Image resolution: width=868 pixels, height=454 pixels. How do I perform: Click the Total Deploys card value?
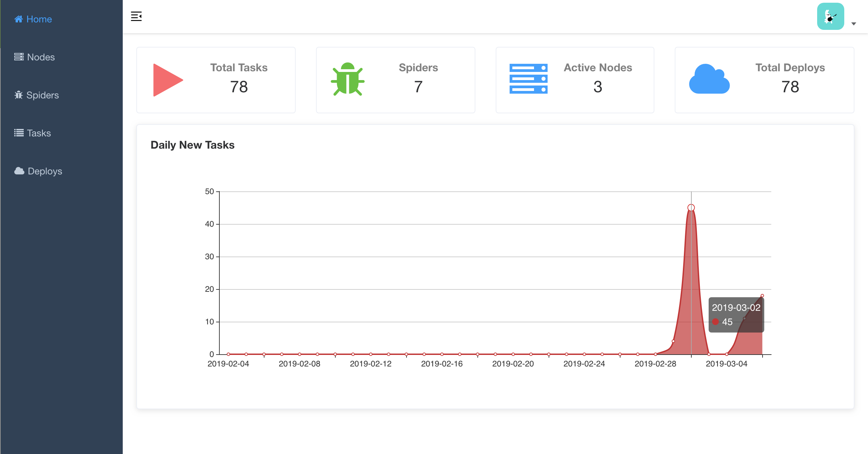pos(790,87)
